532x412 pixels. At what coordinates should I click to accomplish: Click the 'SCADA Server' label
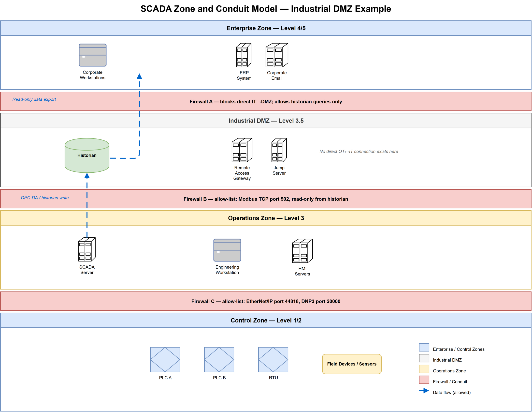coord(87,270)
